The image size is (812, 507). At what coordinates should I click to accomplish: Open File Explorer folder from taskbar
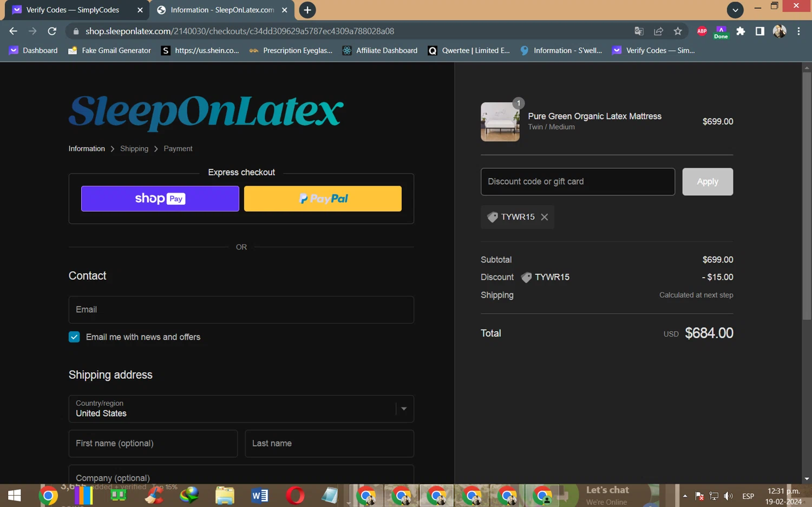click(x=225, y=495)
